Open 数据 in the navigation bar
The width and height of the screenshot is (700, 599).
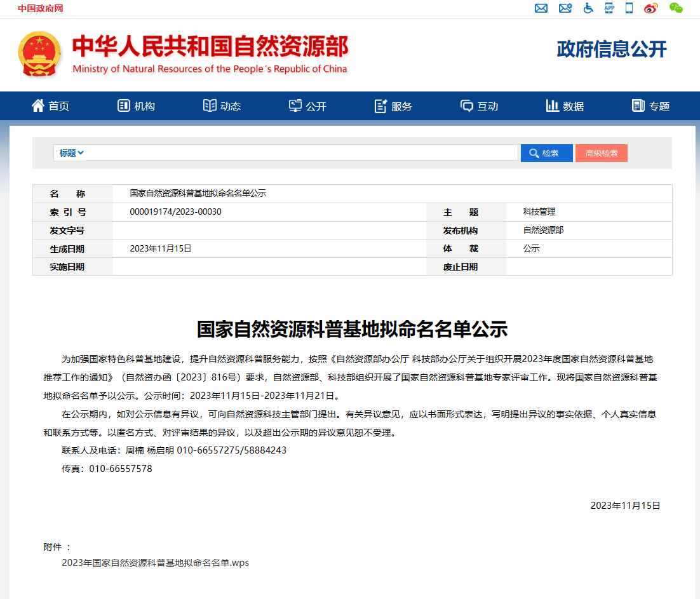[x=565, y=106]
